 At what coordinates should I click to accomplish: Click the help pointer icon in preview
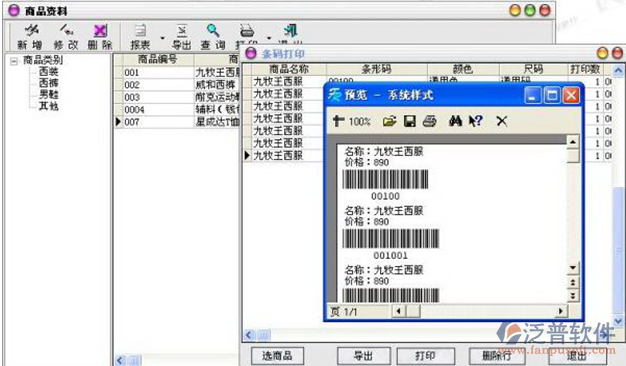pyautogui.click(x=475, y=121)
